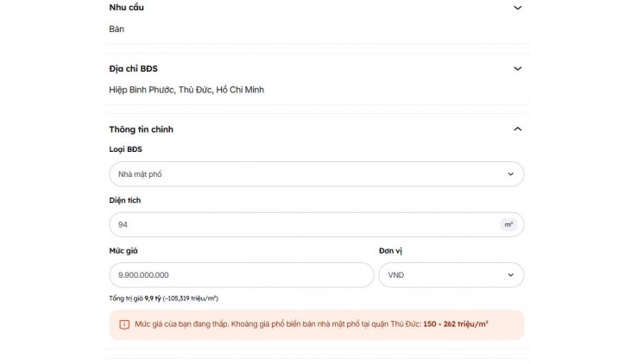Open the VND currency unit dropdown
This screenshot has width=637, height=364.
[451, 274]
